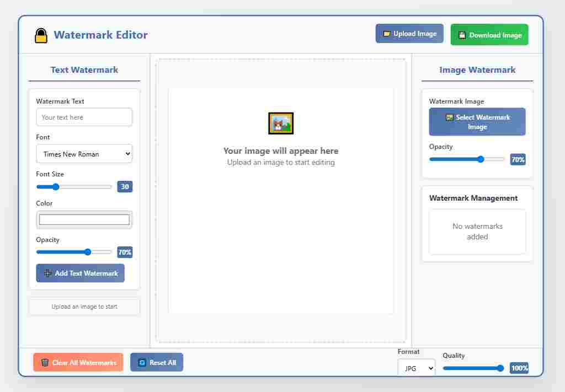Click the Font Size slider handle
The height and width of the screenshot is (392, 565).
(56, 187)
